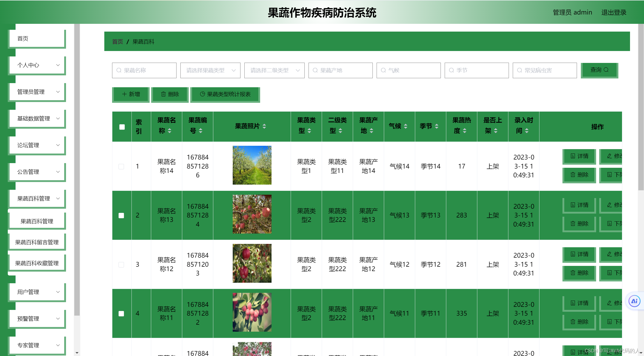Expand 预警管理 sidebar menu
The width and height of the screenshot is (644, 356).
coord(37,319)
